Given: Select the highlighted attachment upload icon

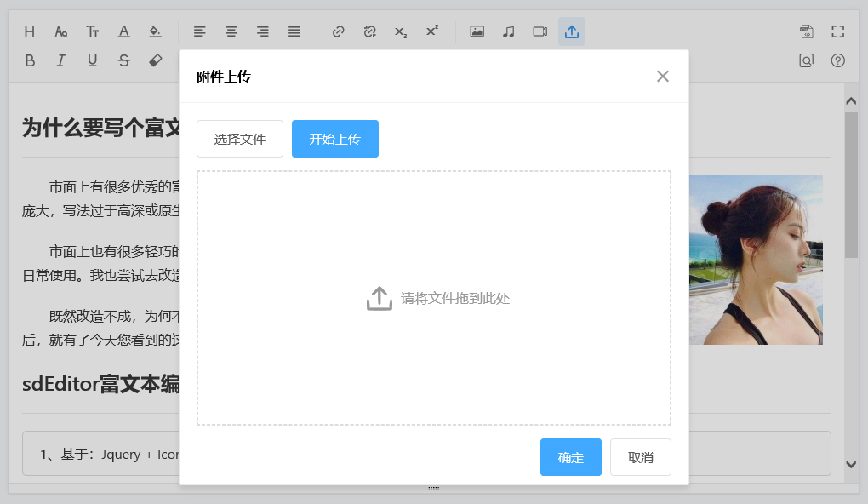Looking at the screenshot, I should [x=570, y=31].
